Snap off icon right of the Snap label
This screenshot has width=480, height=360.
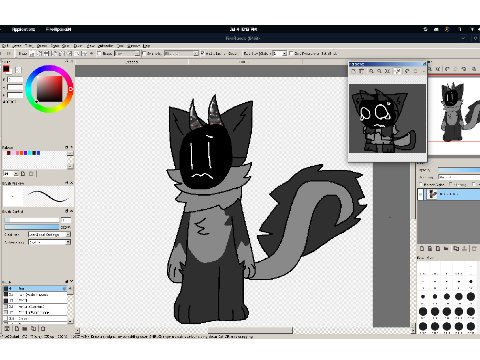[x=32, y=53]
